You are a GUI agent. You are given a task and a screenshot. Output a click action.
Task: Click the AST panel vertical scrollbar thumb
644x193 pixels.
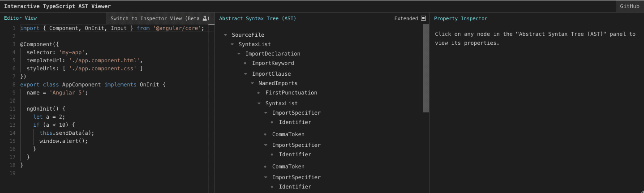click(426, 67)
